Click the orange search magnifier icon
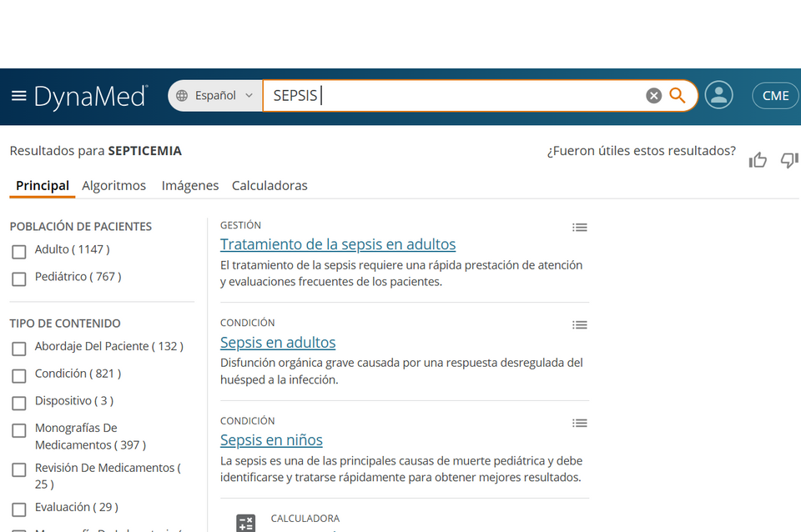This screenshot has height=532, width=801. click(678, 96)
